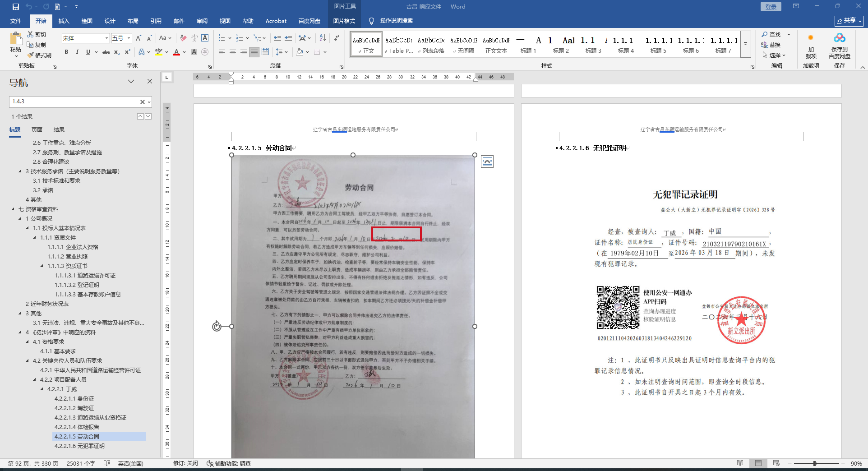Toggle Underline formatting
868x471 pixels.
coord(88,52)
